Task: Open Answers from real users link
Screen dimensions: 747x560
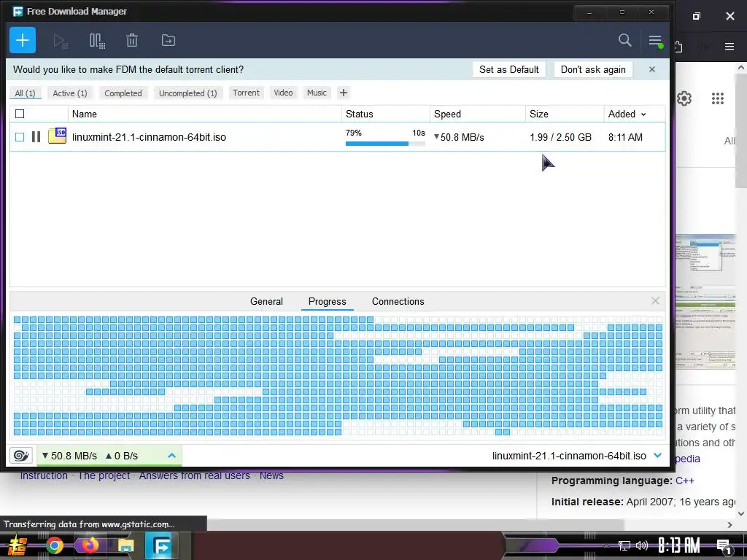Action: coord(194,475)
